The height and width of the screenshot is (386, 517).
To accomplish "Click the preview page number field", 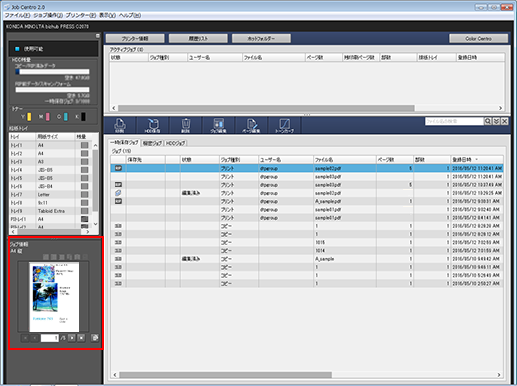I will point(50,338).
